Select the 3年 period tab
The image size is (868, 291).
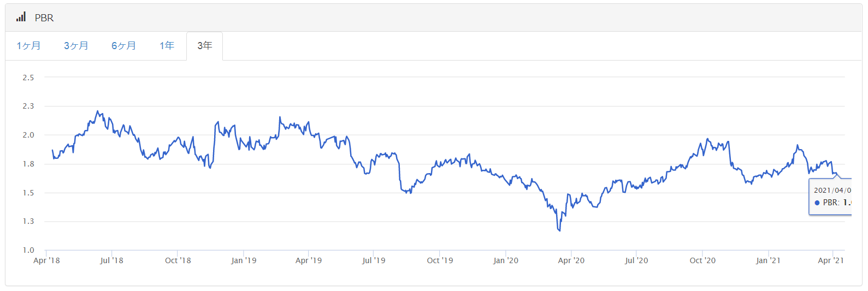[204, 46]
